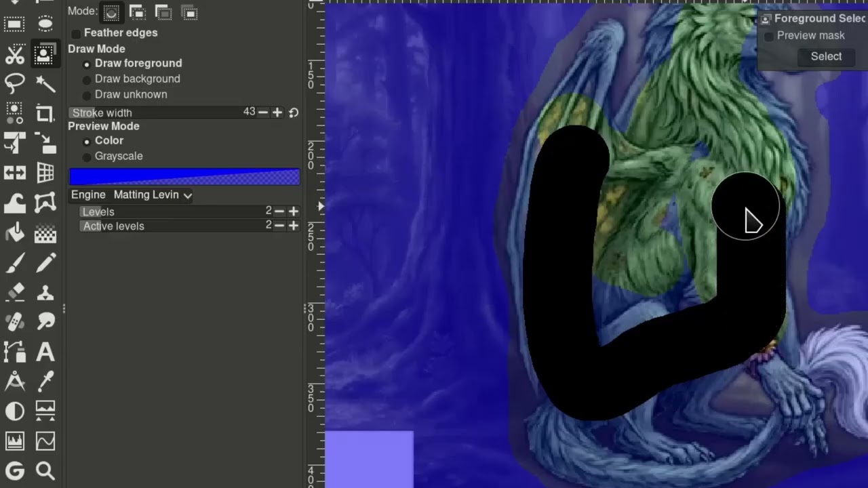Viewport: 868px width, 488px height.
Task: Click the Foreground Select dialog title
Action: point(819,18)
